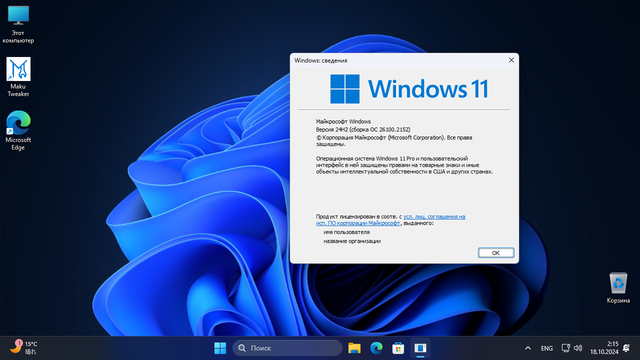Viewport: 640px width, 360px height.
Task: Open Microsoft Edge from the taskbar
Action: point(376,348)
